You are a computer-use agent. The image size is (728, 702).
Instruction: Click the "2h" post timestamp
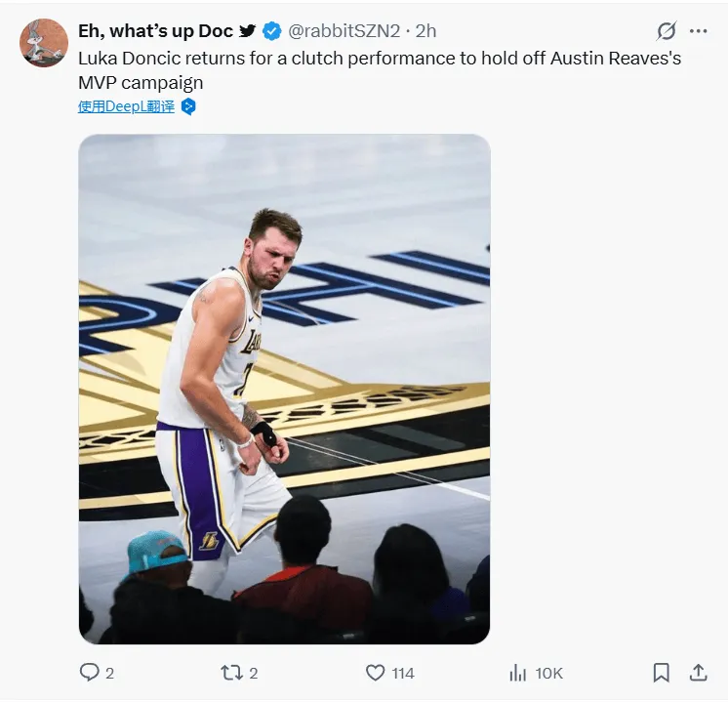click(426, 31)
